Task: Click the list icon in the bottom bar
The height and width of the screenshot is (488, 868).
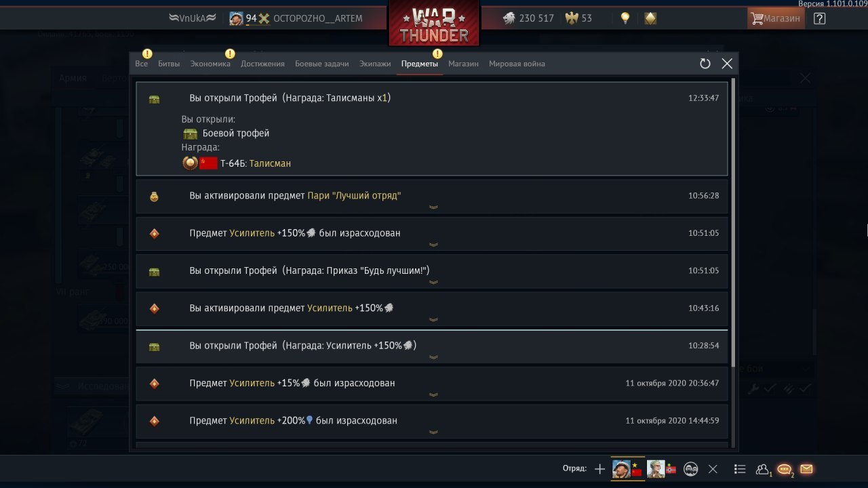Action: pos(740,468)
